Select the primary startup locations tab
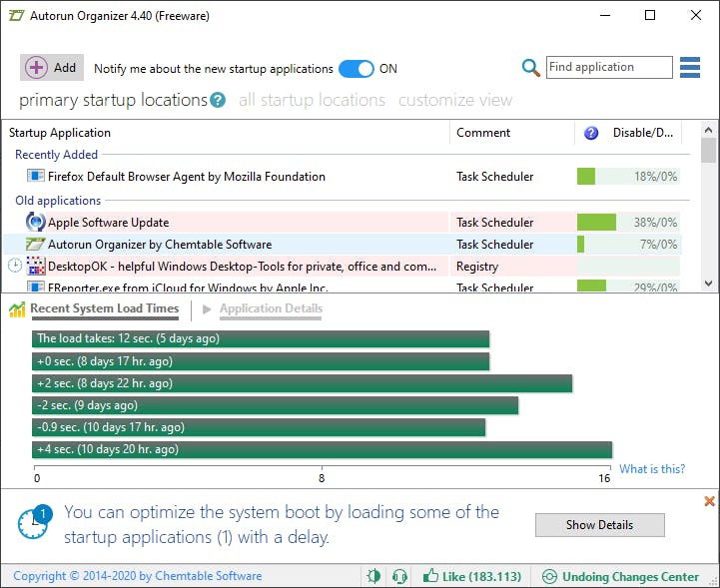 pos(113,100)
